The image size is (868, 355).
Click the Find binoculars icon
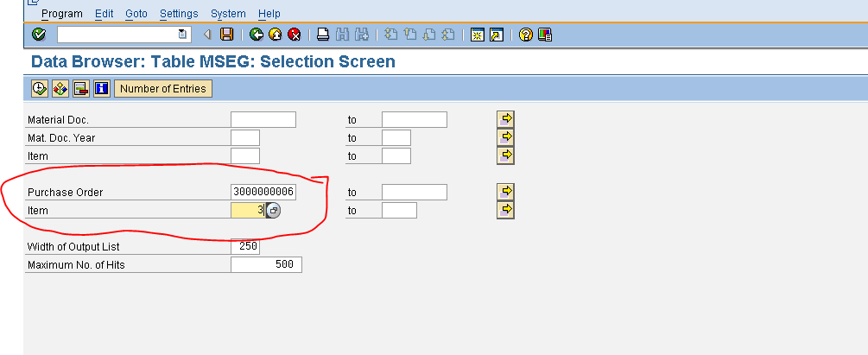tap(343, 35)
